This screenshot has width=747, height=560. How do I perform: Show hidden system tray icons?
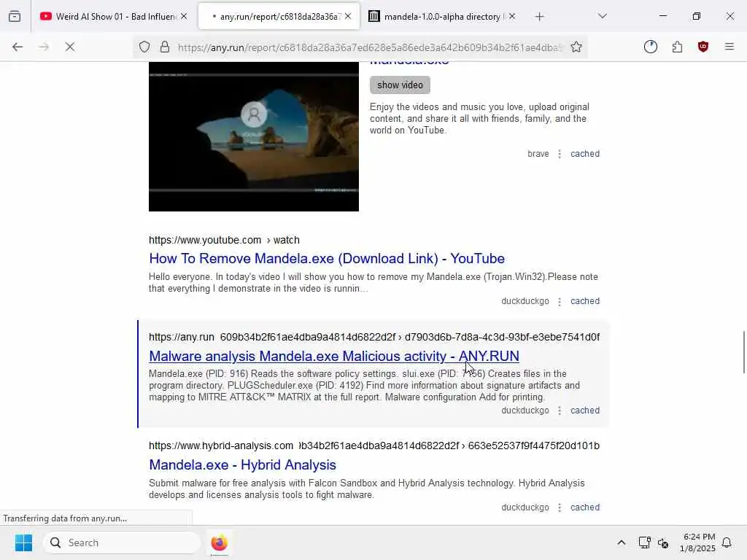[x=622, y=542]
